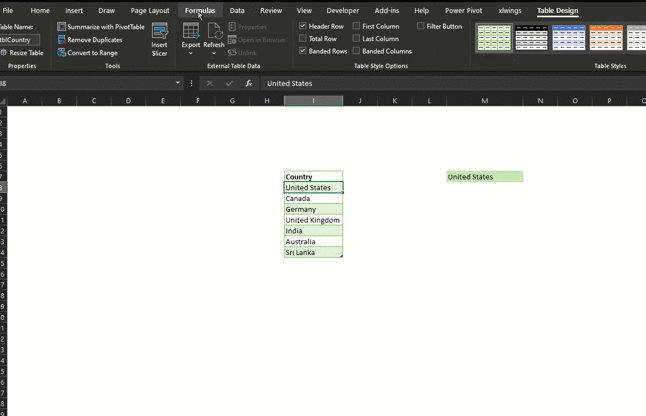Screen dimensions: 646x416
Task: Enable the Banded Columns checkbox
Action: [356, 51]
